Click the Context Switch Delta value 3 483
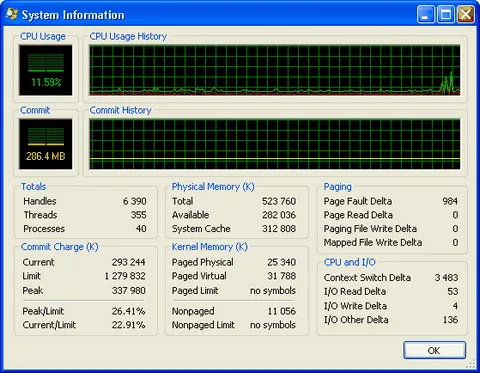Image resolution: width=480 pixels, height=373 pixels. tap(446, 278)
